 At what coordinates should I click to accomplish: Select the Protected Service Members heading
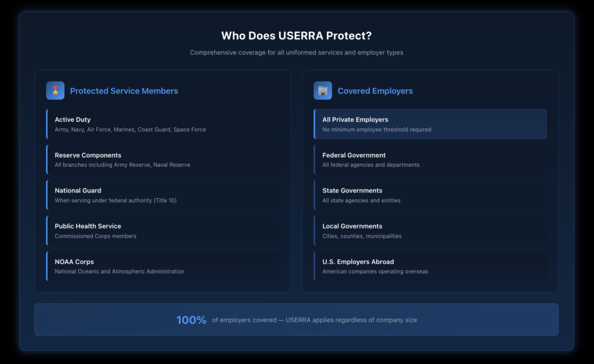pyautogui.click(x=124, y=91)
